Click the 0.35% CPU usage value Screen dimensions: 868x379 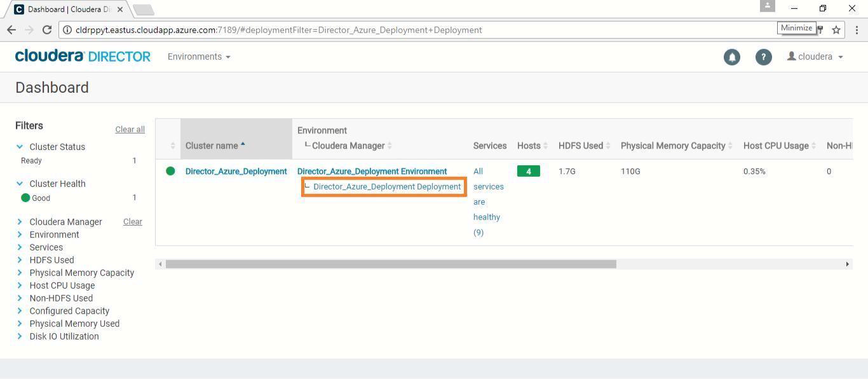point(754,171)
